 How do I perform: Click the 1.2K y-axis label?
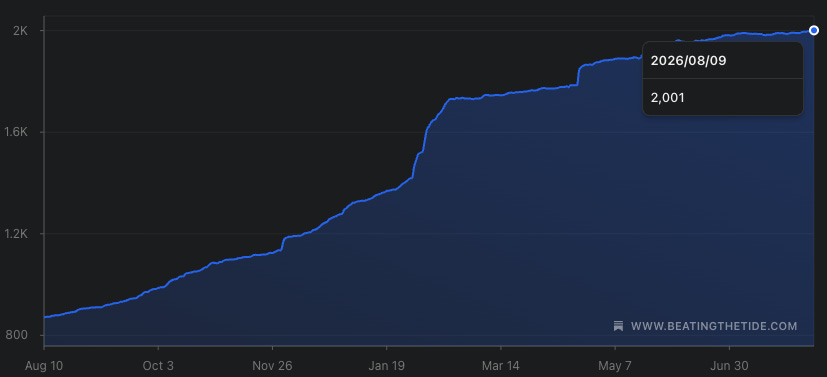tap(16, 234)
